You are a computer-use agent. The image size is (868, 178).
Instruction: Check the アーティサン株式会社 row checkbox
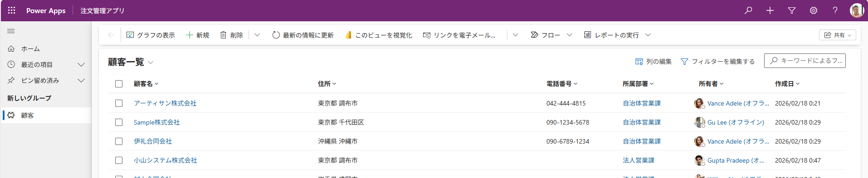point(119,103)
